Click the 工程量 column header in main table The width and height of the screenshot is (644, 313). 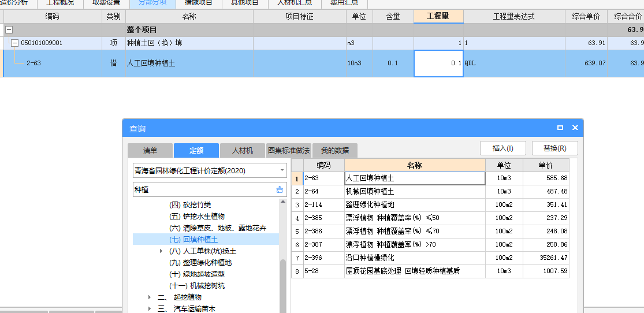438,16
